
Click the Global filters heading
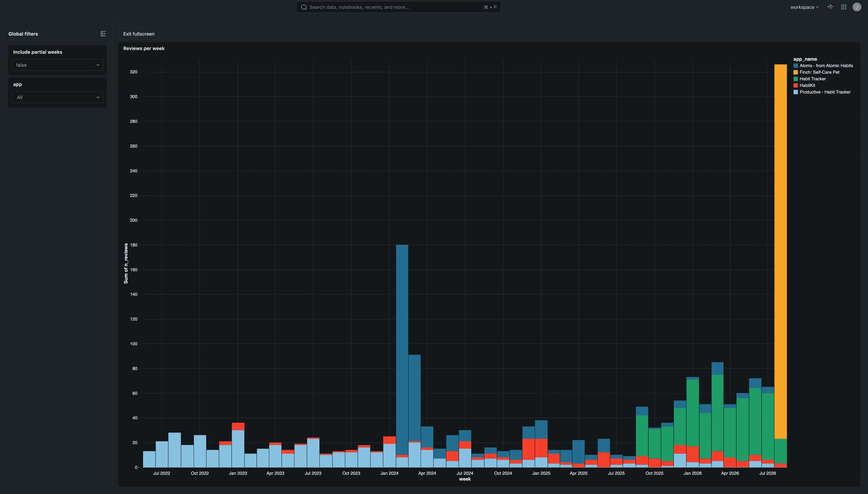click(x=23, y=34)
